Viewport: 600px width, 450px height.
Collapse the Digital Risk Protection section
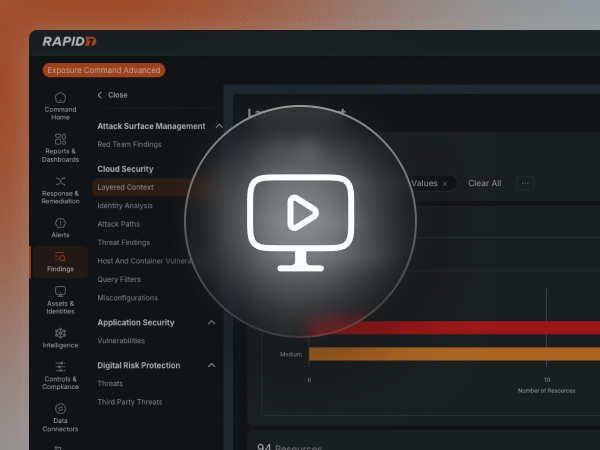point(211,366)
